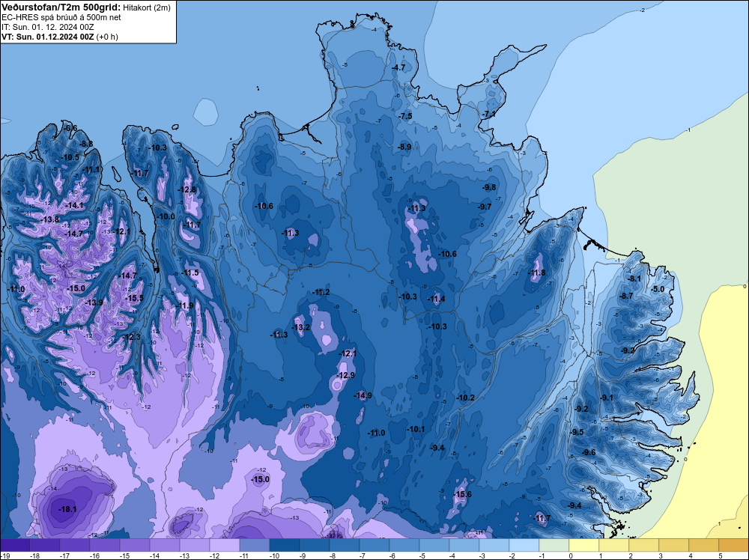
Task: Pick the legend swatch between -1 and 0
Action: [554, 545]
